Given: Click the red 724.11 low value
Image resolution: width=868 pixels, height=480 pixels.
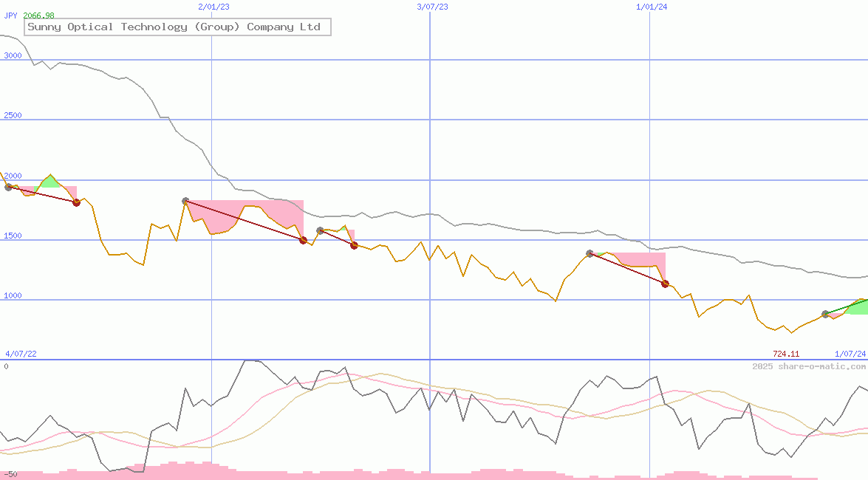Looking at the screenshot, I should tap(786, 354).
